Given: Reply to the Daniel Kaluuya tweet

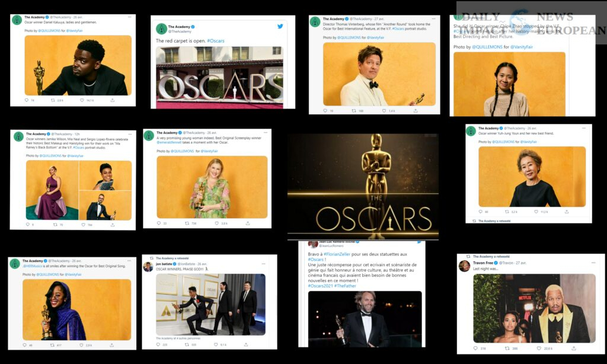Looking at the screenshot, I should click(27, 100).
